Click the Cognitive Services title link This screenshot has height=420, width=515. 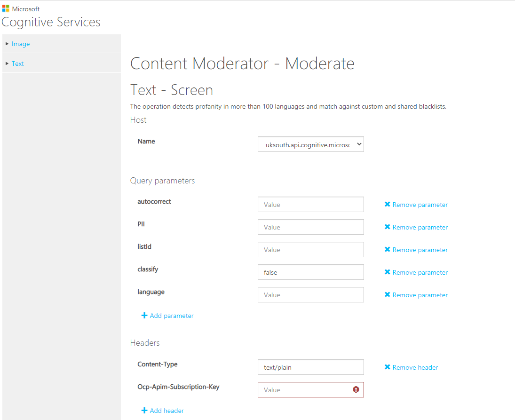51,22
